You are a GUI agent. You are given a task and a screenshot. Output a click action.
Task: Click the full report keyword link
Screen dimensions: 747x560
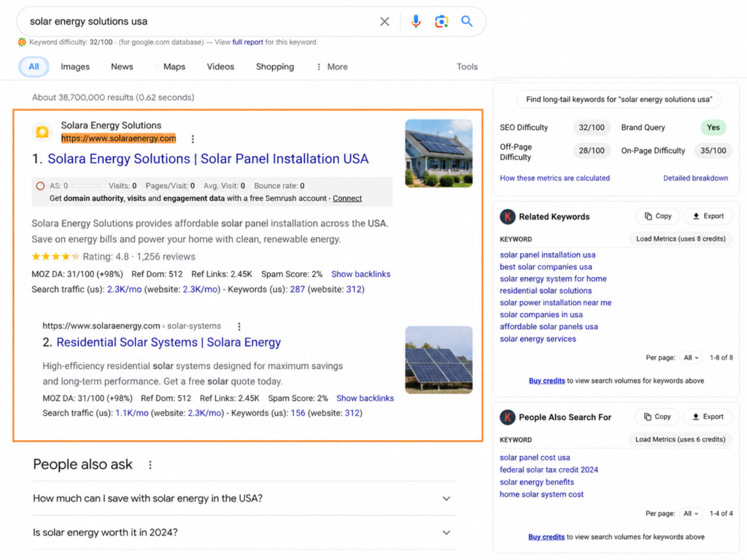click(x=248, y=42)
